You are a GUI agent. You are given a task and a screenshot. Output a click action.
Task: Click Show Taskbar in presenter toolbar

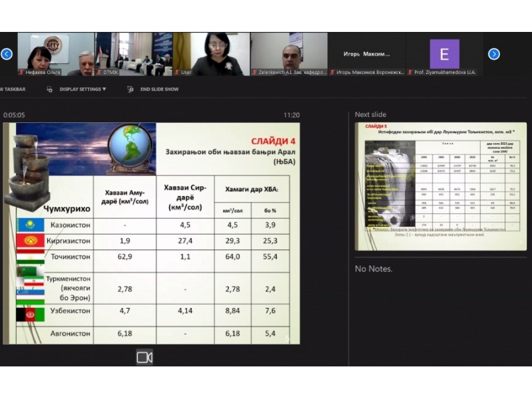pos(13,89)
